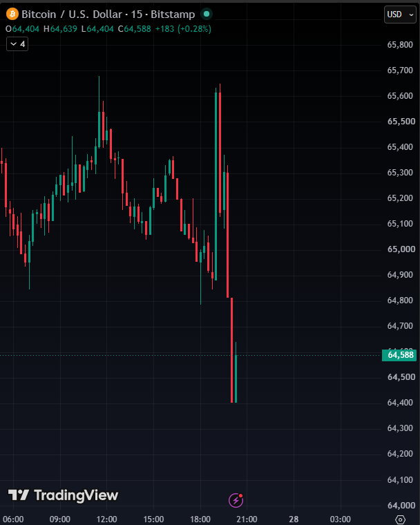Click the green market status dot

[x=207, y=14]
